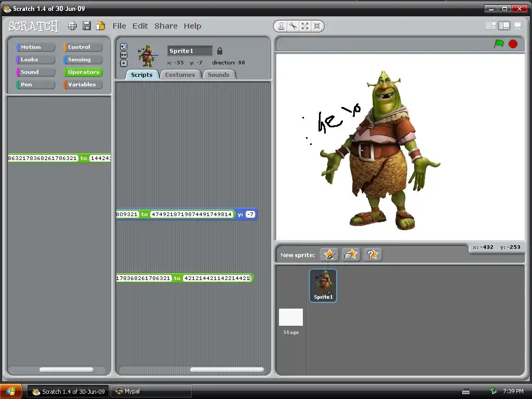
Task: Click the network tray icon
Action: pos(494,391)
